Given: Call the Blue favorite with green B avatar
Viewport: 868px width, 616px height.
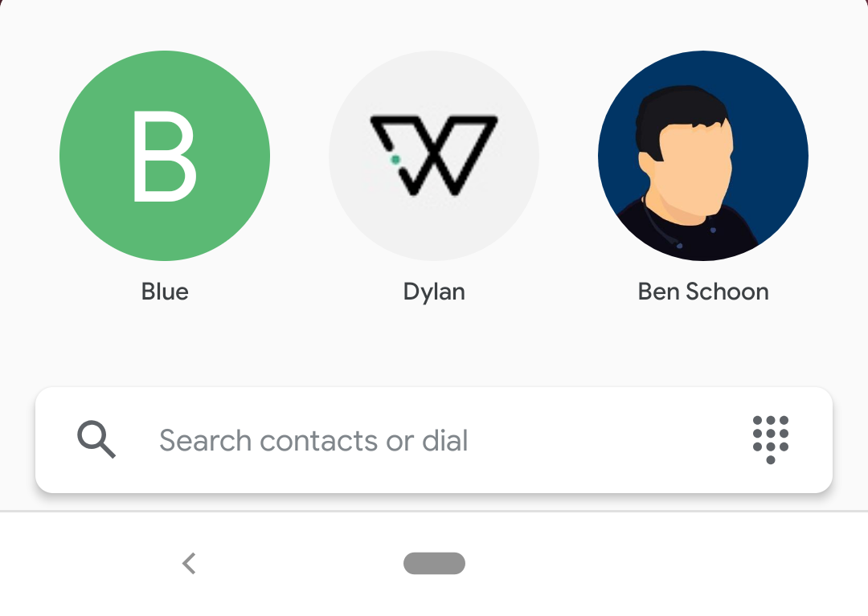Looking at the screenshot, I should [165, 155].
